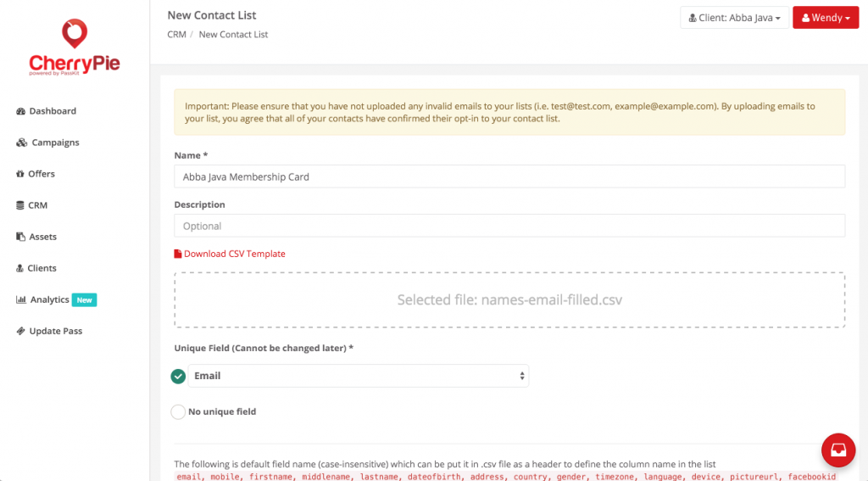Viewport: 868px width, 481px height.
Task: Click New Contact List breadcrumb text
Action: 233,34
